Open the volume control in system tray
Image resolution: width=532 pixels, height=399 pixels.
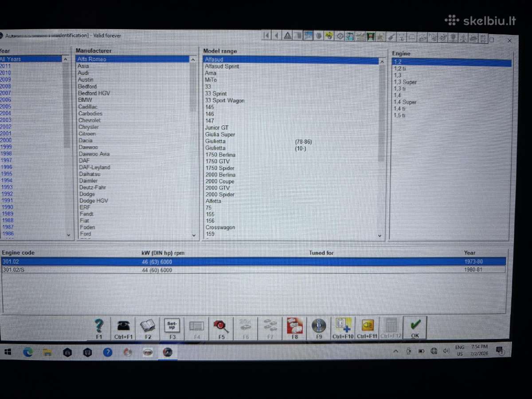click(446, 351)
